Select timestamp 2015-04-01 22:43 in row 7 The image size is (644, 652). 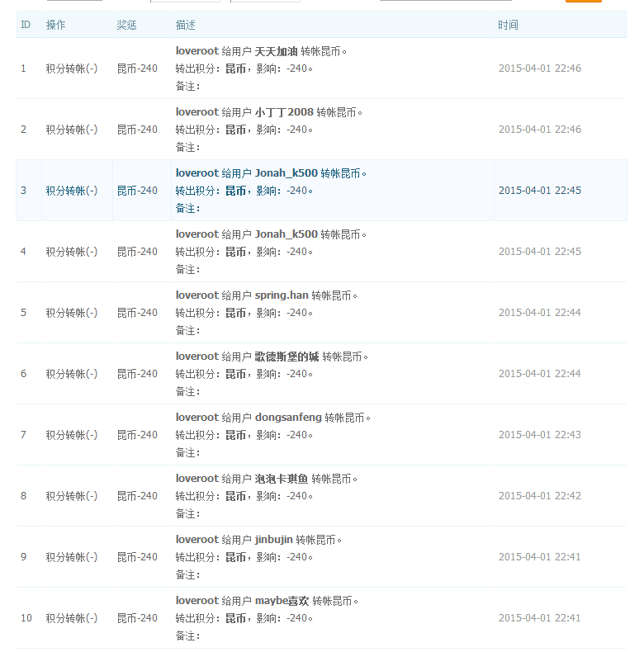pyautogui.click(x=540, y=435)
